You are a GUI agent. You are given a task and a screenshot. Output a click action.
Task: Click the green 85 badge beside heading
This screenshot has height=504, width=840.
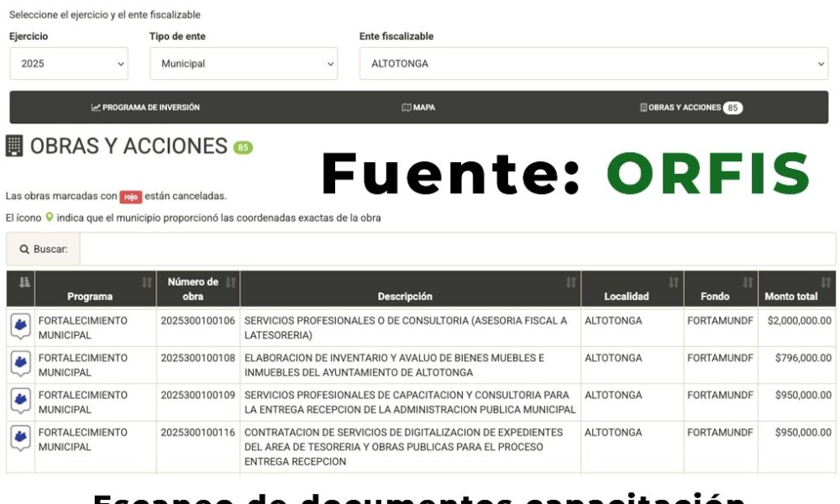(243, 148)
